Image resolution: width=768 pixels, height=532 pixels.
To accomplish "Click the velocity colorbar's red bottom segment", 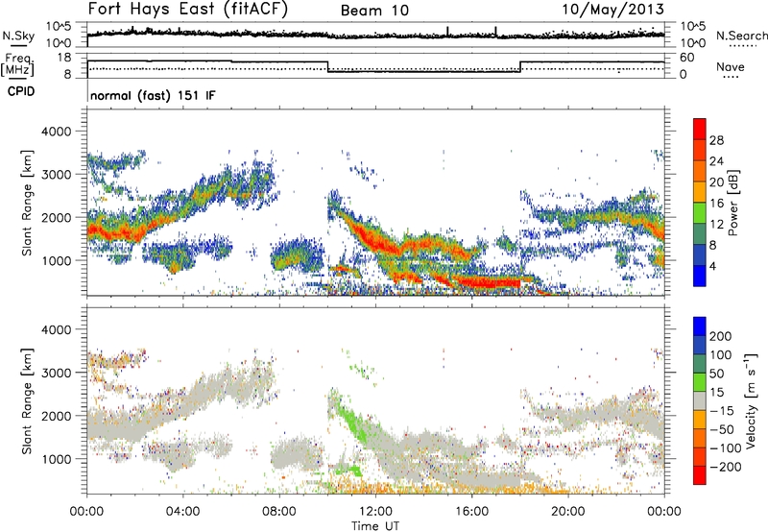I will (700, 475).
